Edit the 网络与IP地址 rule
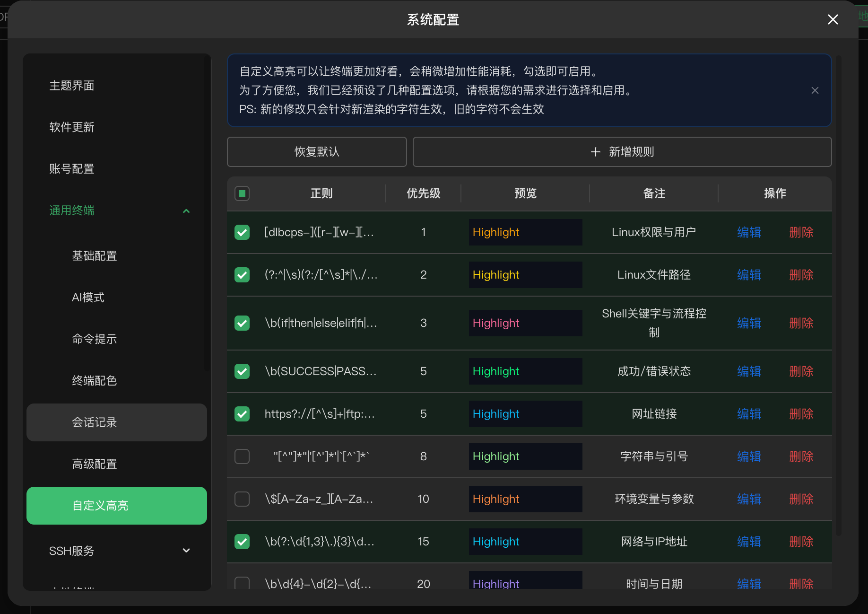This screenshot has height=614, width=868. tap(748, 541)
